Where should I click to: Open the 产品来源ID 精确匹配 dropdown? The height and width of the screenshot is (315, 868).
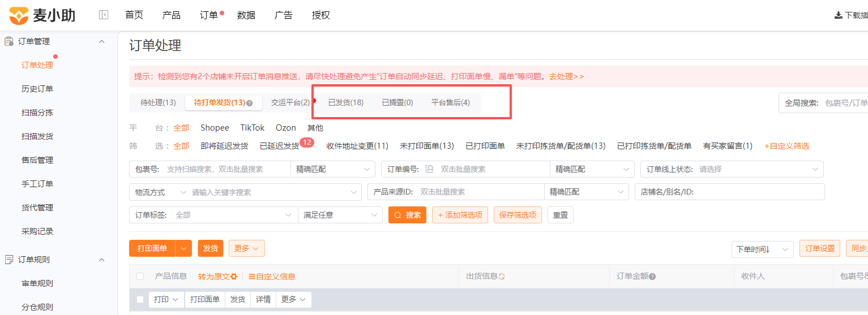pos(587,192)
